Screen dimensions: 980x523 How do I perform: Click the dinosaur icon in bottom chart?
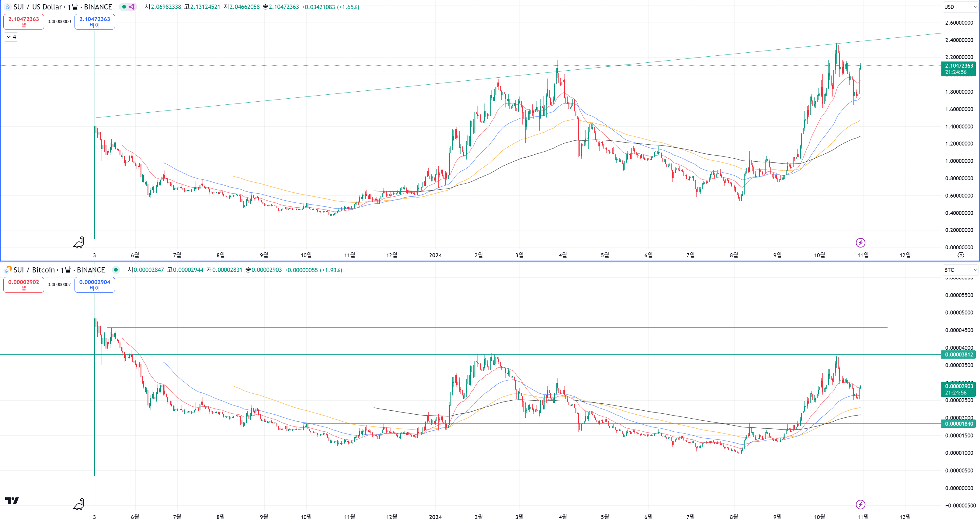(79, 504)
